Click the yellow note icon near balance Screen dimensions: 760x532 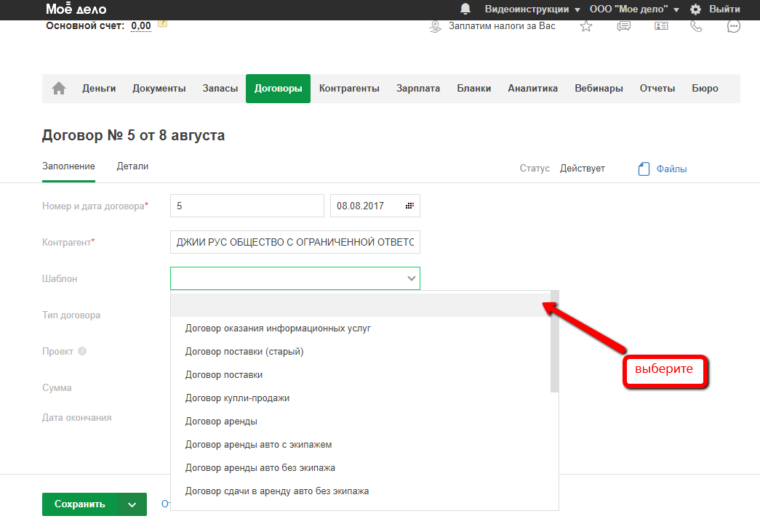coord(162,23)
